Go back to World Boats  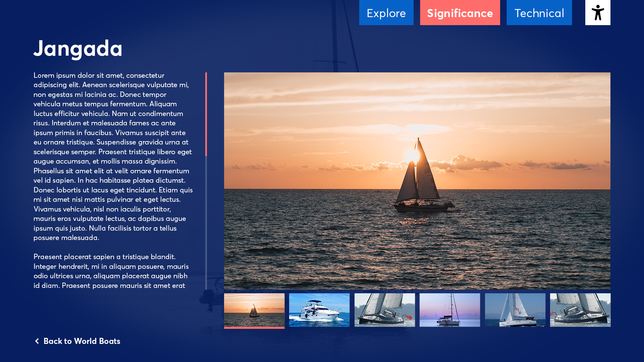click(x=82, y=341)
